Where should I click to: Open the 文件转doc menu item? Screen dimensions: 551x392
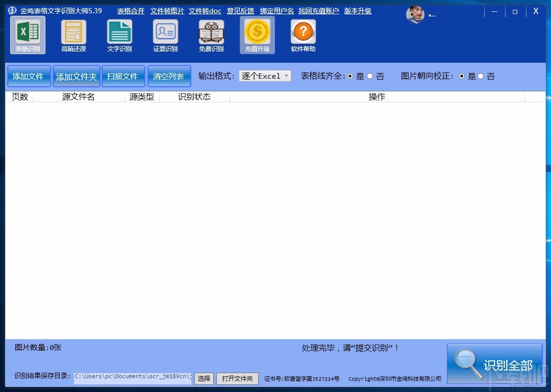click(205, 11)
